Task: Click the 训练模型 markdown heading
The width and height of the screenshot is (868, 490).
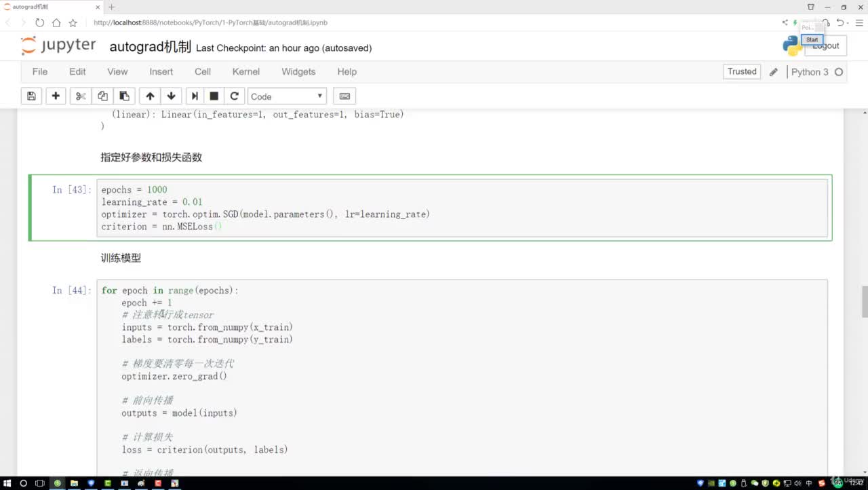Action: [121, 258]
